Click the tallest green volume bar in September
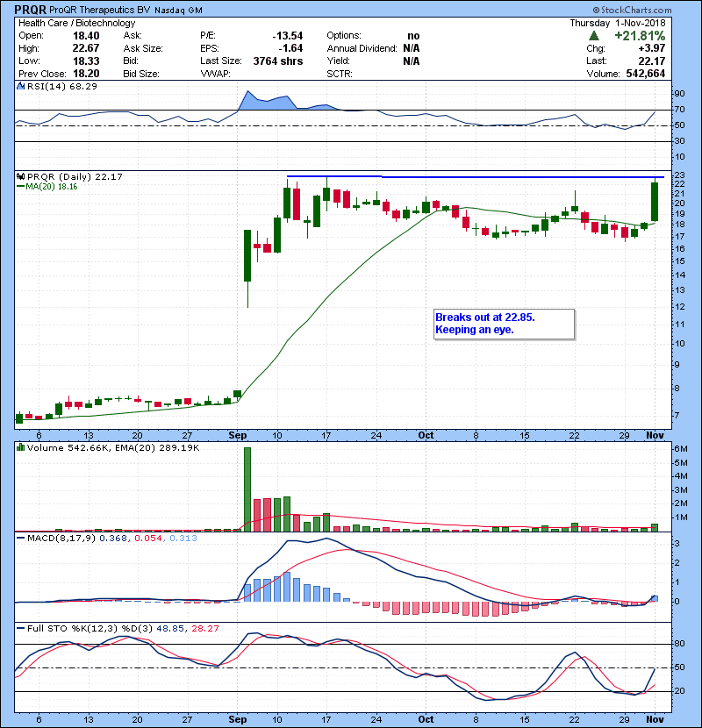702x728 pixels. pos(247,489)
